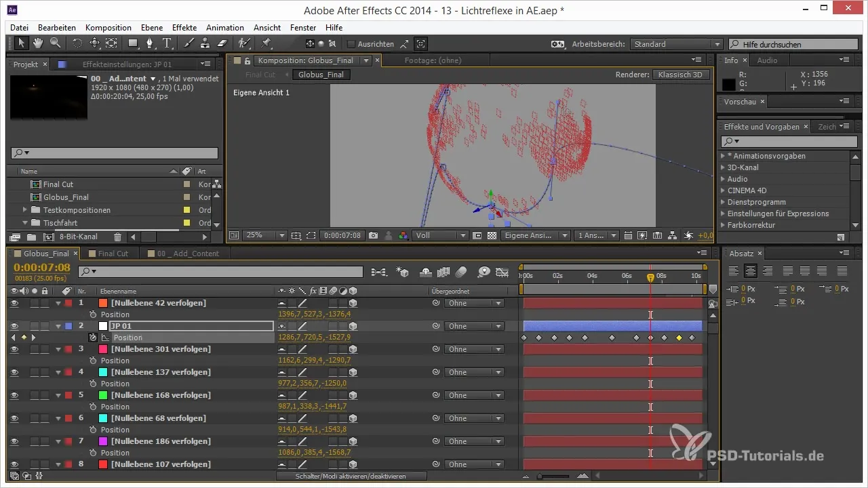Select the Zoom magnifier tool

pos(55,43)
